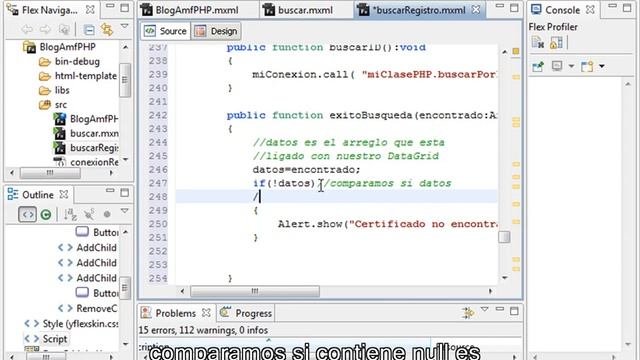This screenshot has height=360, width=640.
Task: Minimize the Flex Navigator panel
Action: pyautogui.click(x=110, y=6)
